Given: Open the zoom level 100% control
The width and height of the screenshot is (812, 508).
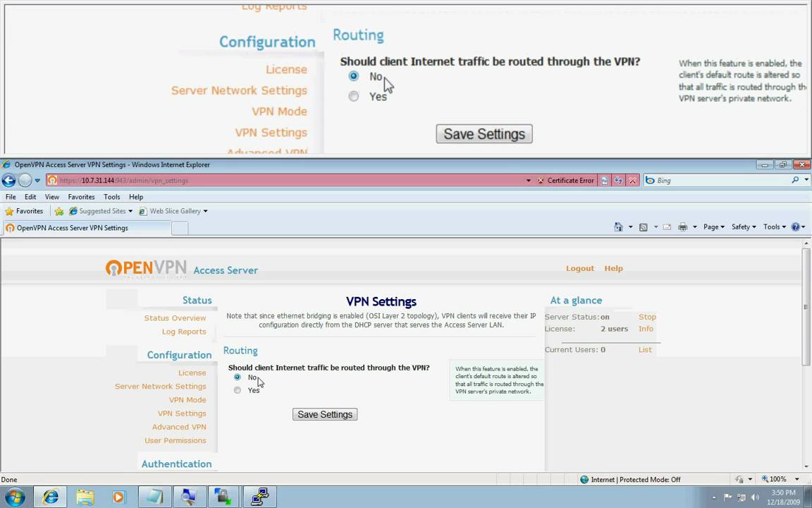Looking at the screenshot, I should click(774, 479).
